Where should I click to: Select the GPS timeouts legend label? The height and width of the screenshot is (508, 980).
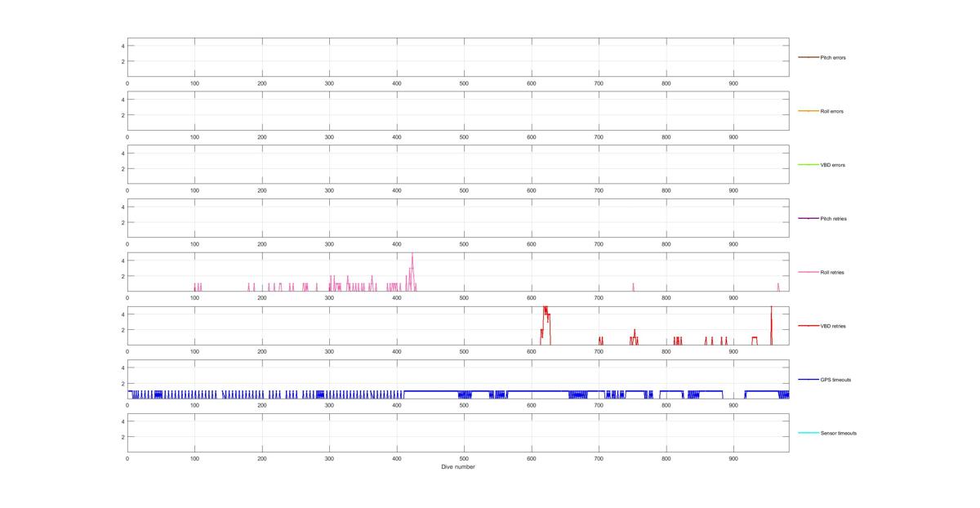835,380
